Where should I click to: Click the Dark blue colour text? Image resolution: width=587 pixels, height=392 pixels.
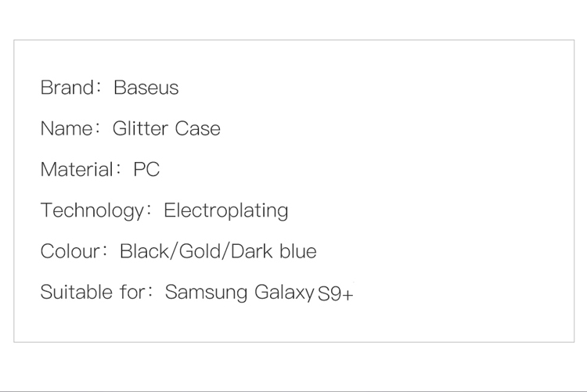tap(274, 251)
